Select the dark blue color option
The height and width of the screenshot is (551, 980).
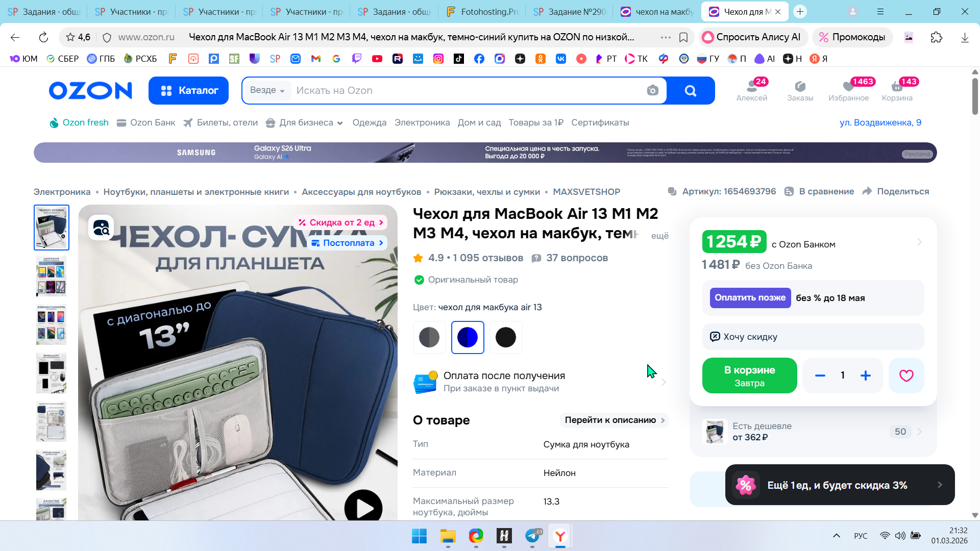coord(468,337)
